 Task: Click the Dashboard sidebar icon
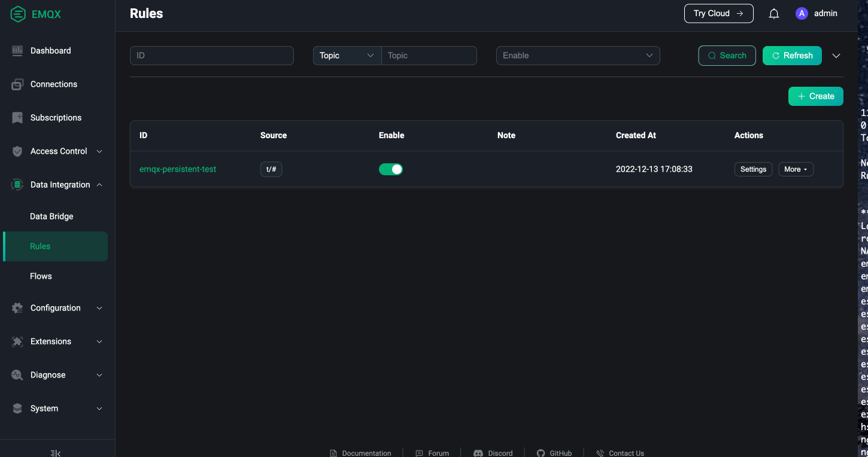(x=17, y=51)
